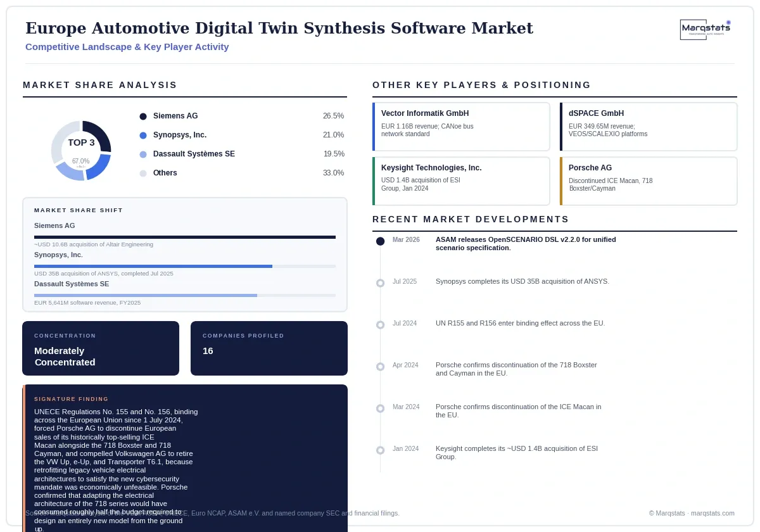760x532 pixels.
Task: Click the Competitive Landscape subtitle
Action: coord(127,47)
